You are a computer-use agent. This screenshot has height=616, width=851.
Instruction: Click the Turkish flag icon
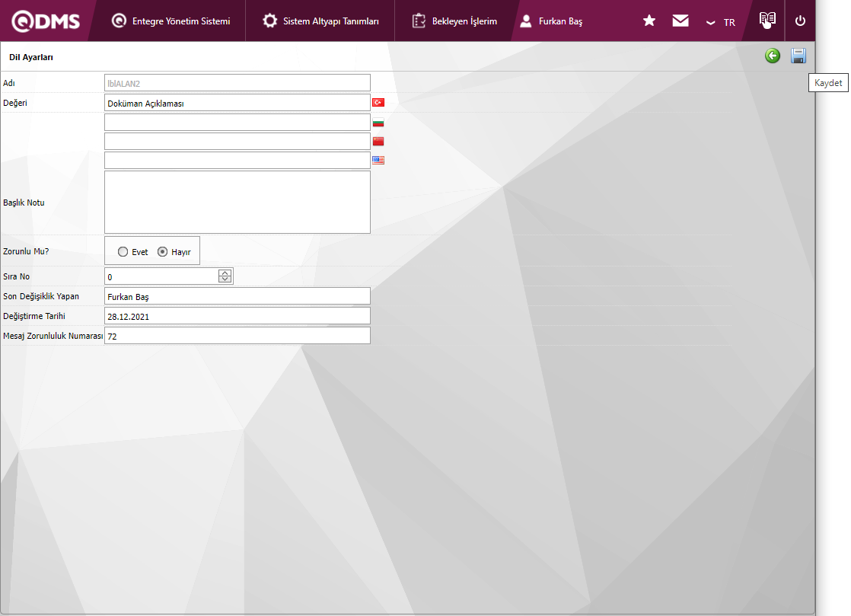378,102
